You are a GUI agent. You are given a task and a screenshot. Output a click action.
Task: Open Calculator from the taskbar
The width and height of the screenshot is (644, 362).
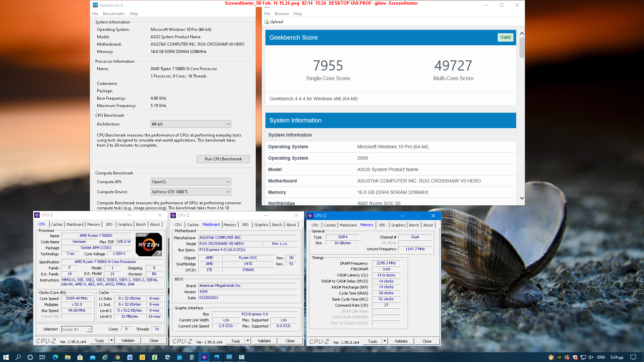tap(192, 357)
